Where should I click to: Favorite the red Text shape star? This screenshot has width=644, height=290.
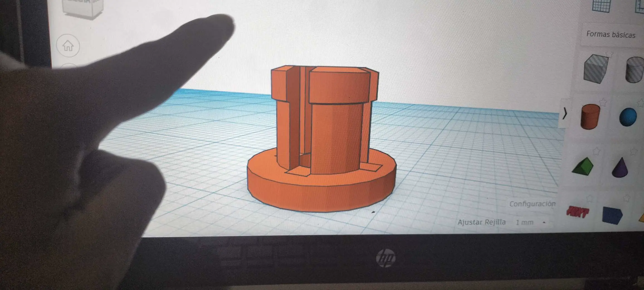point(590,199)
